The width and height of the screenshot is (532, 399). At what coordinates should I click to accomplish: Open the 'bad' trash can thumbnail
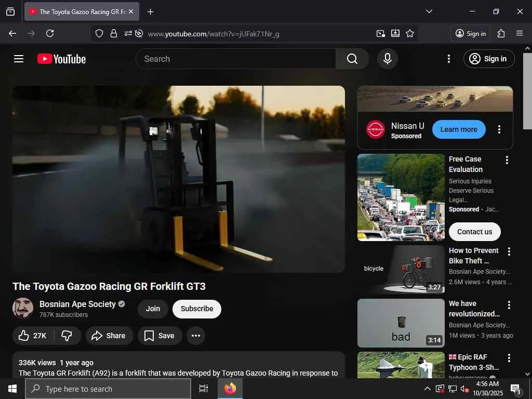tap(401, 323)
